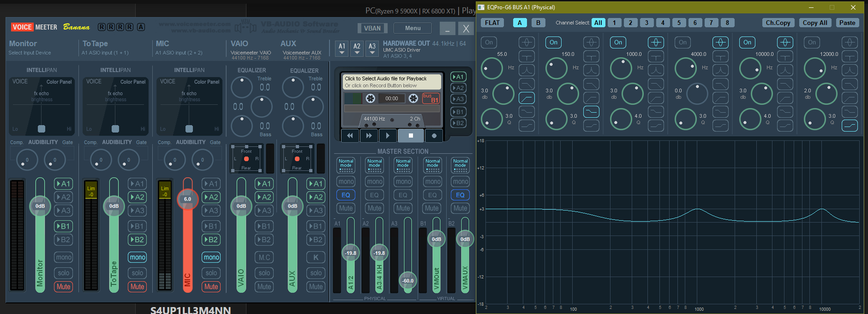
Task: Switch to EQ preset A
Action: click(520, 23)
